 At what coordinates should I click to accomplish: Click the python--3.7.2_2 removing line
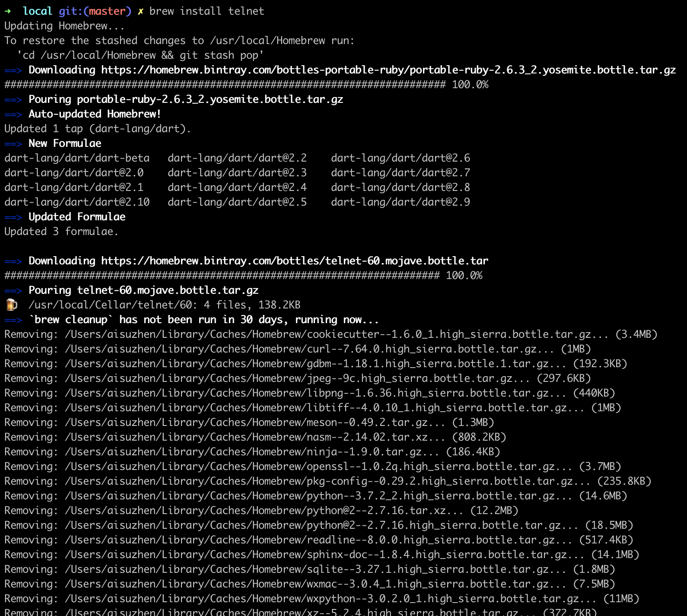316,496
